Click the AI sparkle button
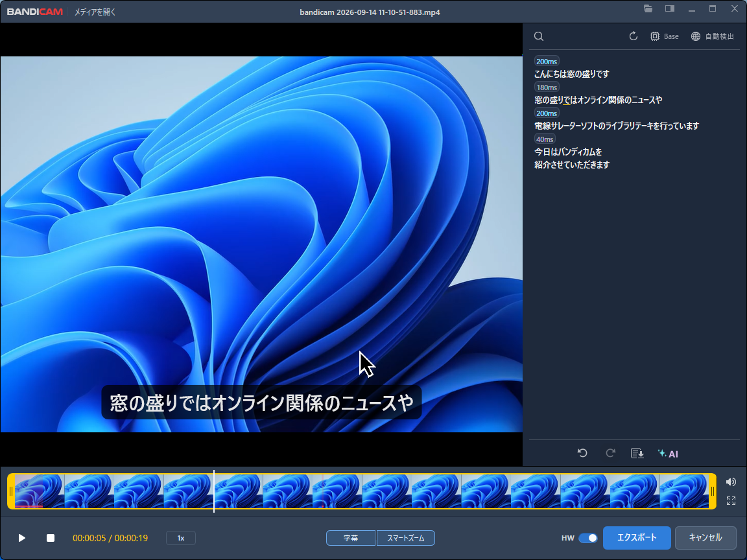 tap(668, 453)
